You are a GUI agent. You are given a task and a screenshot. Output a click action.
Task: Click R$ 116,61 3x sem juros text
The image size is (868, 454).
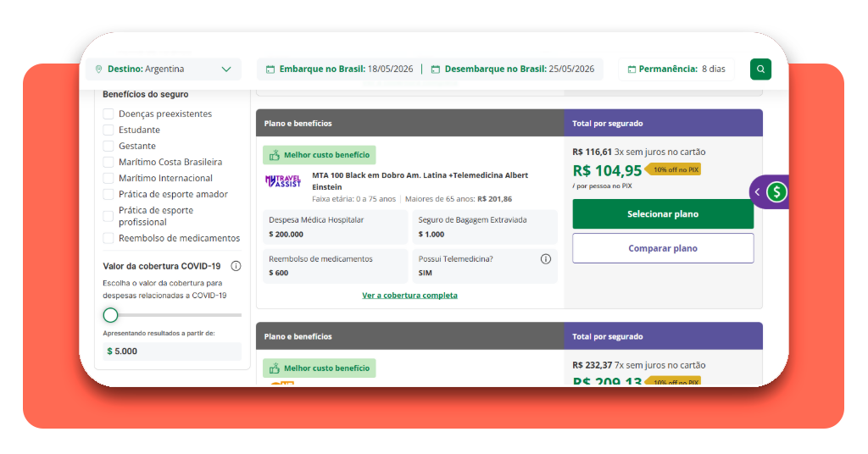pyautogui.click(x=639, y=152)
